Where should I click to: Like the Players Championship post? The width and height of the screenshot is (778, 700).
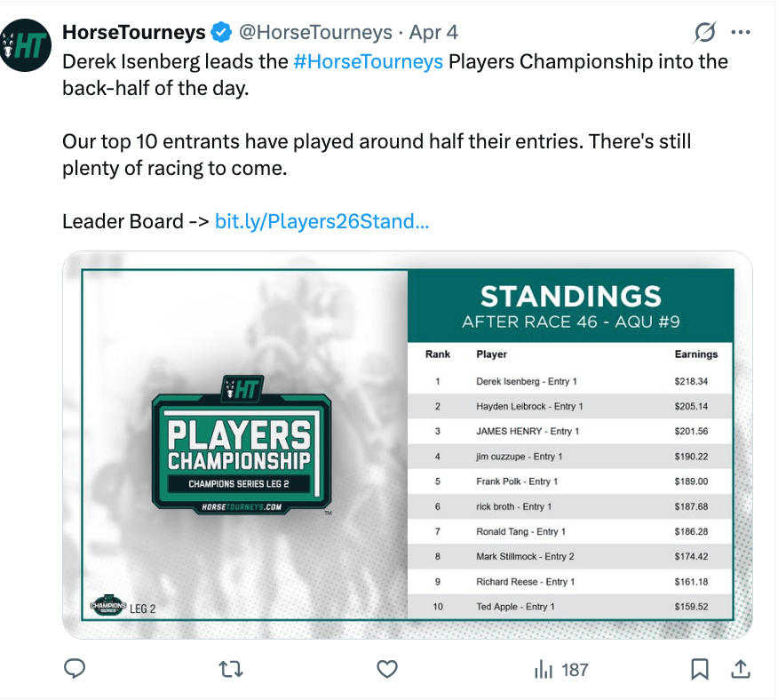(386, 669)
